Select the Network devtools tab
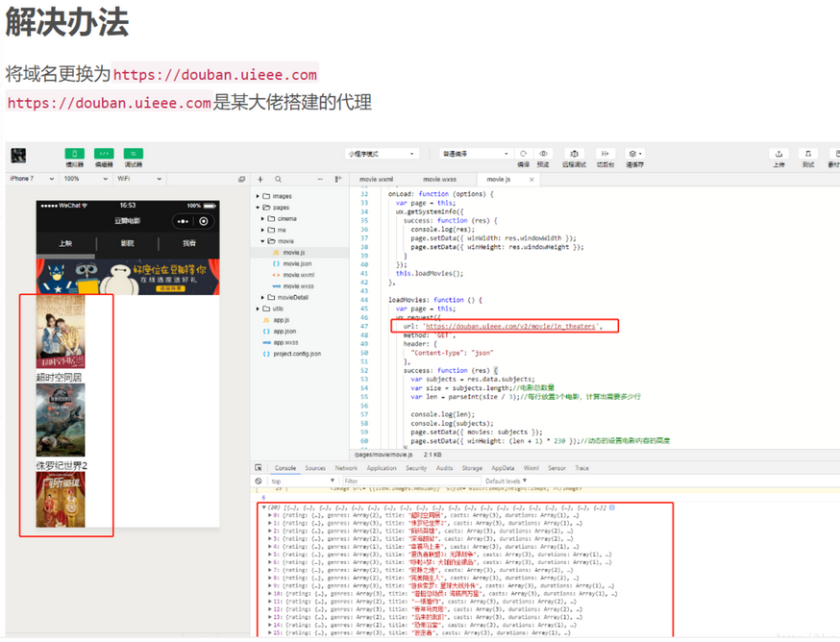This screenshot has width=840, height=642. pos(346,468)
